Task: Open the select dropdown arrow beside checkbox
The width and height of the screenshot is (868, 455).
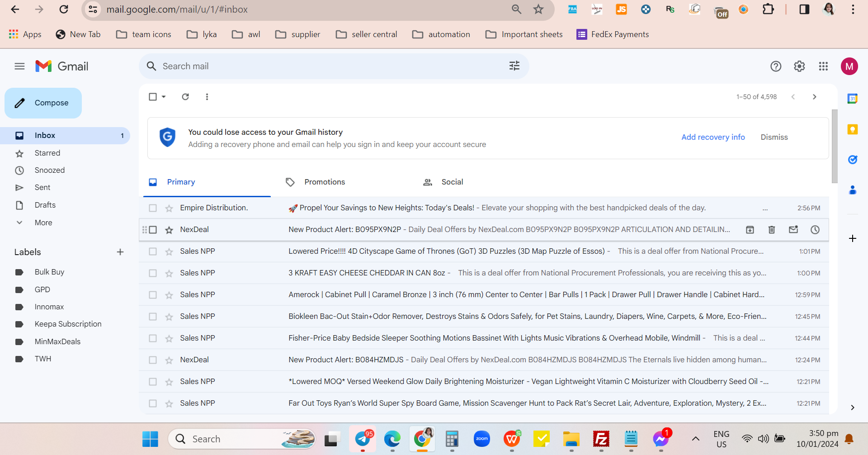Action: pos(164,97)
